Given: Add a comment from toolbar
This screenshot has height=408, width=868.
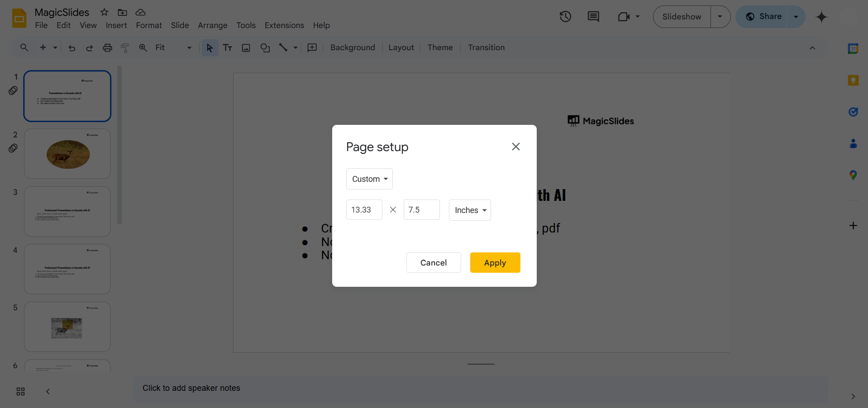Looking at the screenshot, I should (312, 47).
